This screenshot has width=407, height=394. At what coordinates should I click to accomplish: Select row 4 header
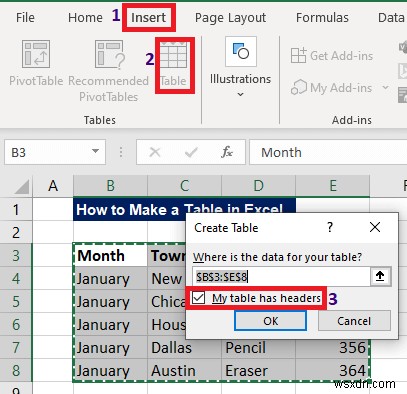click(16, 279)
